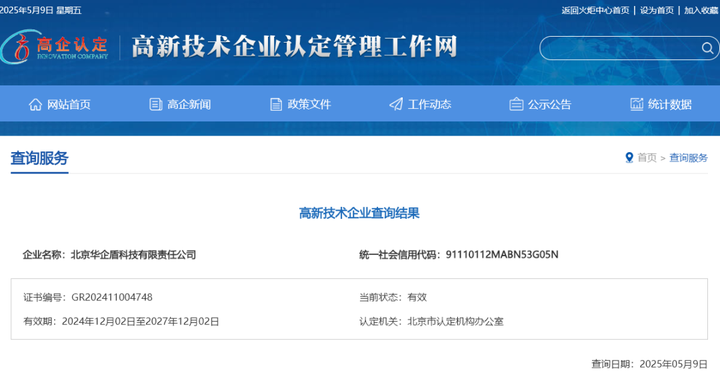Click the 查询服务 breadcrumb link
The image size is (720, 383).
(688, 158)
